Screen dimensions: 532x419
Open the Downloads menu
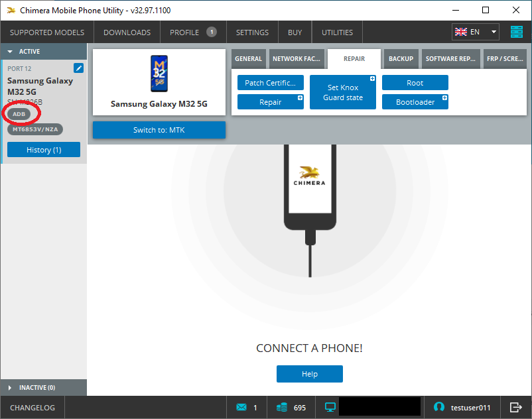(127, 32)
